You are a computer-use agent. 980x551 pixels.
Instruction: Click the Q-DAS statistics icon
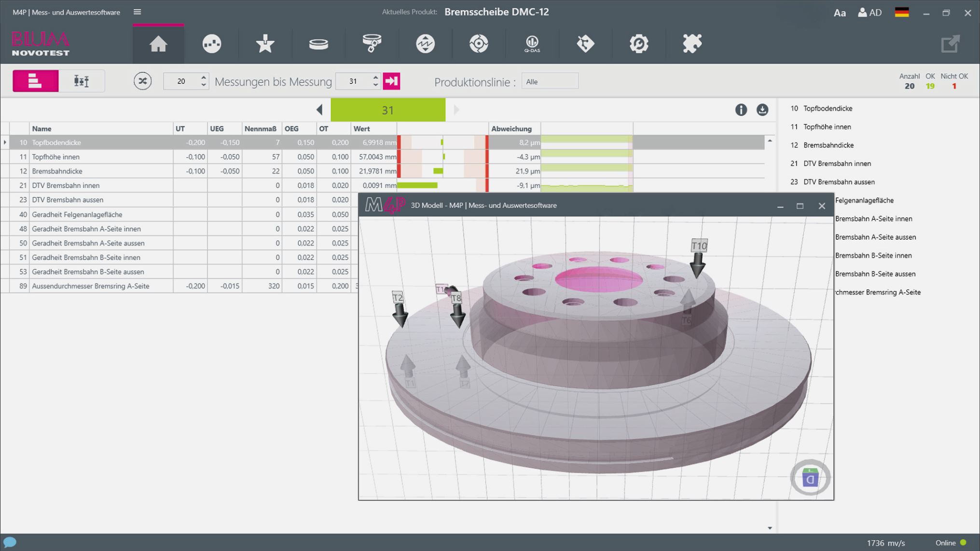pyautogui.click(x=532, y=44)
